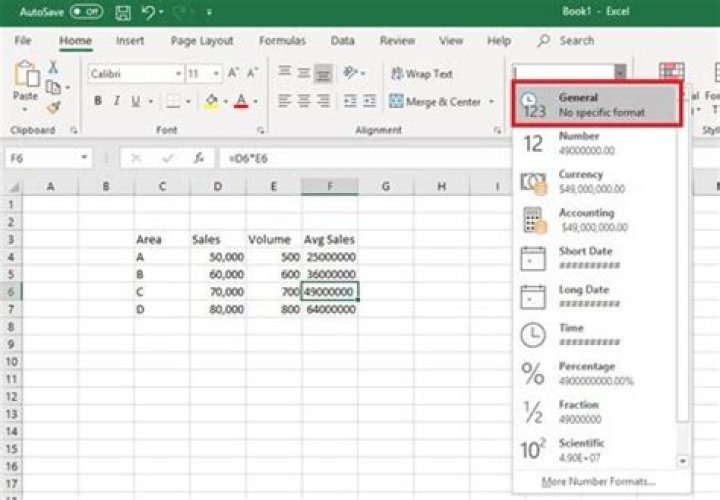Click the Save icon in title bar
Viewport: 720px width, 500px height.
(123, 12)
